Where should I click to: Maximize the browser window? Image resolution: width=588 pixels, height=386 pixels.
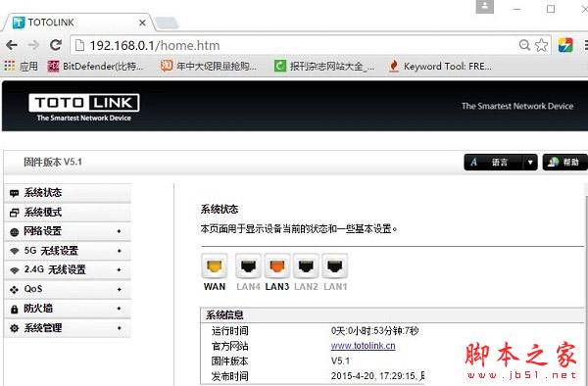point(551,9)
